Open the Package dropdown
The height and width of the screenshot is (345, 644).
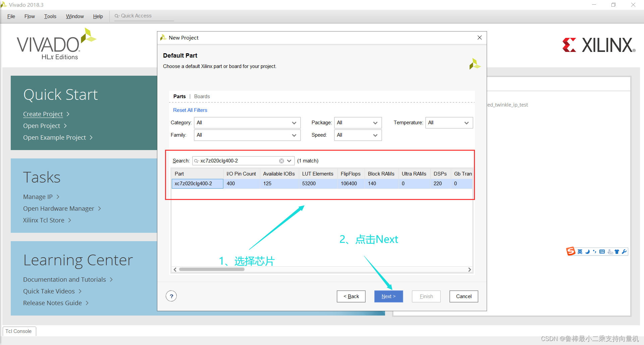(x=358, y=123)
